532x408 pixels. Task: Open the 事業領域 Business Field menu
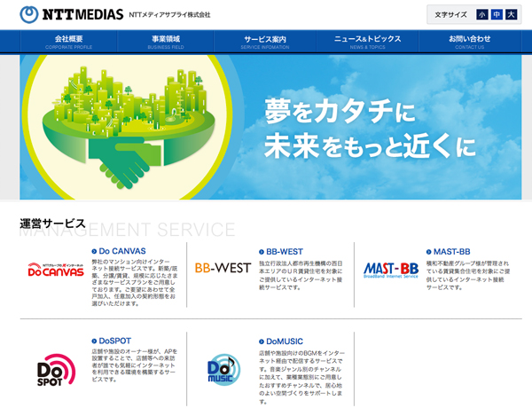pos(166,42)
